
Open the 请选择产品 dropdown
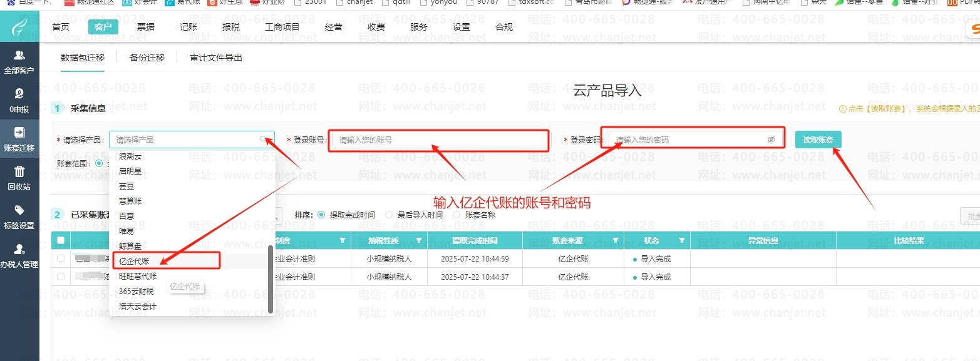[192, 140]
